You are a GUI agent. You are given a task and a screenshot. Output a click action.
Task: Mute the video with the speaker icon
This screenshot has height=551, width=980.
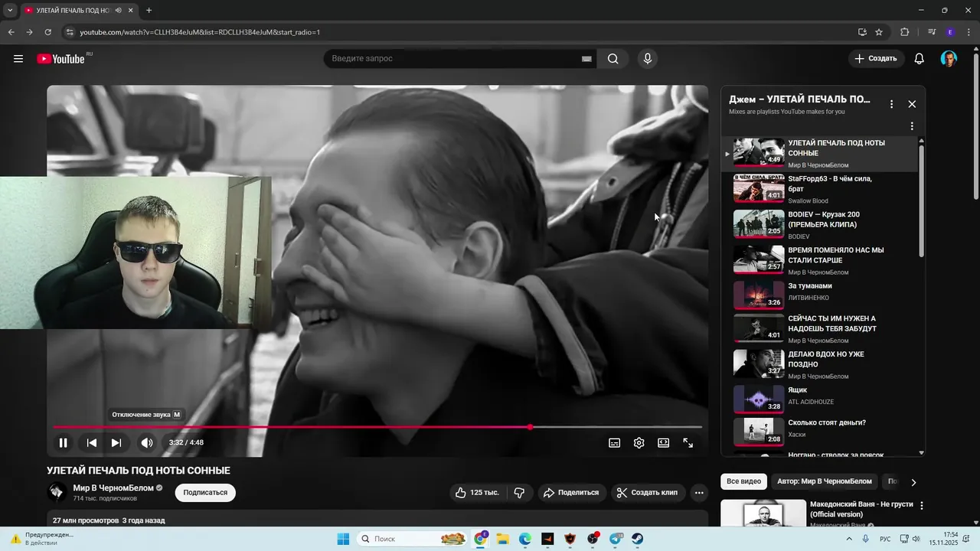tap(147, 442)
